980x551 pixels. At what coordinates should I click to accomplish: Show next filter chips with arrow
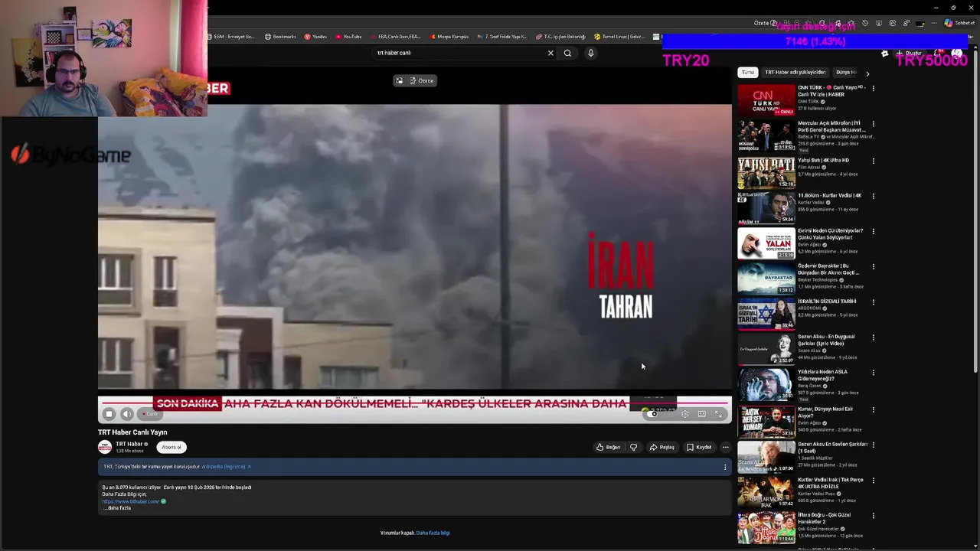(867, 73)
